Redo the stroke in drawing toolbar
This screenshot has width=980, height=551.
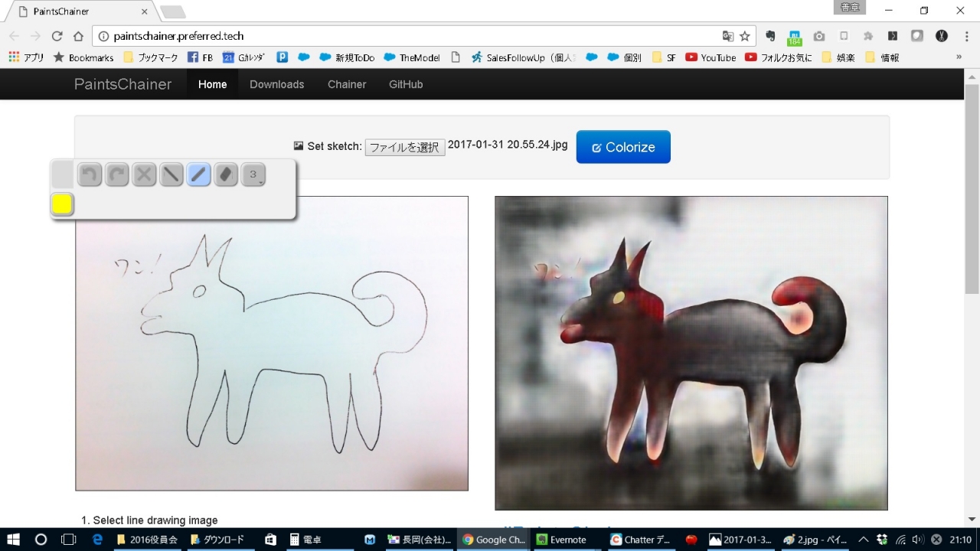click(x=116, y=175)
